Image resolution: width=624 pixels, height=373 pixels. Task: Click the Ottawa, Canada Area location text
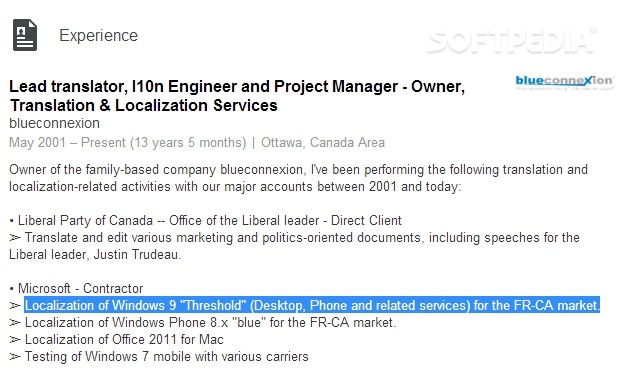pyautogui.click(x=323, y=143)
